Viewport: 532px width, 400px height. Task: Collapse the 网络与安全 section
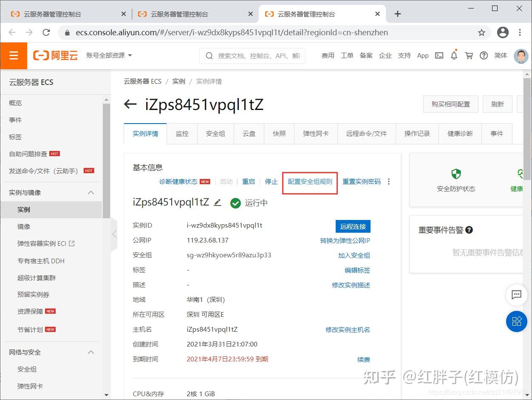[91, 352]
